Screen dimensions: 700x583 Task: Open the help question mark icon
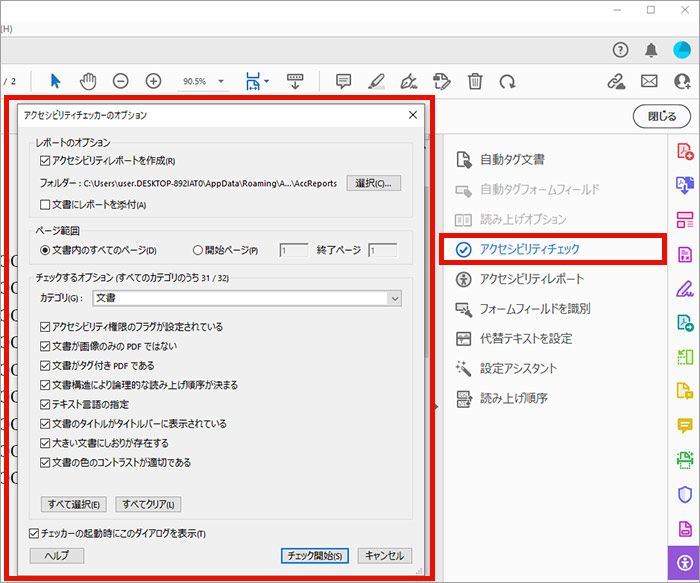[x=620, y=50]
